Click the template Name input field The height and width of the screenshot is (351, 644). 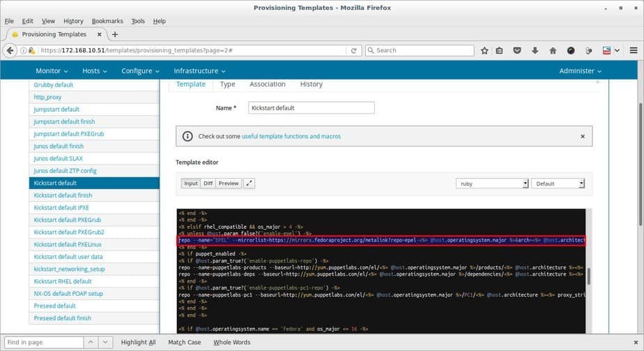pyautogui.click(x=312, y=107)
